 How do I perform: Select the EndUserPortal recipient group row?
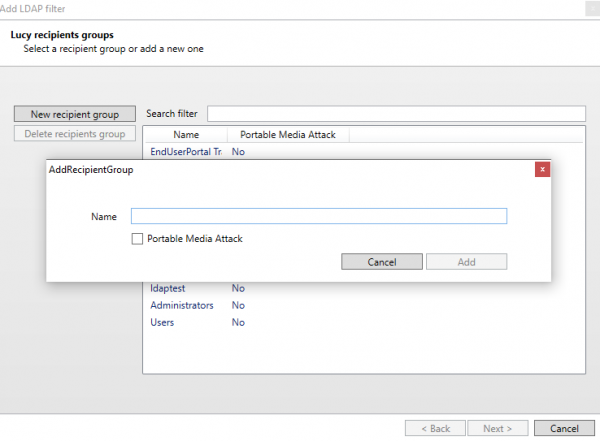pos(364,152)
